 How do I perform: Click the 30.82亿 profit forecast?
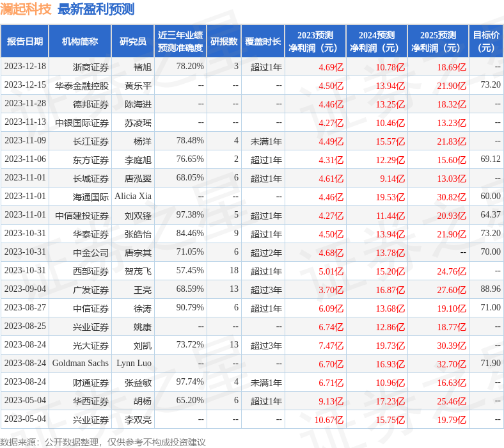452,197
